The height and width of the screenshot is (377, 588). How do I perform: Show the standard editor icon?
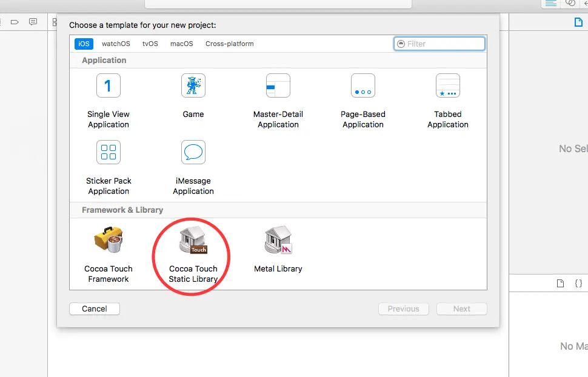pyautogui.click(x=551, y=4)
